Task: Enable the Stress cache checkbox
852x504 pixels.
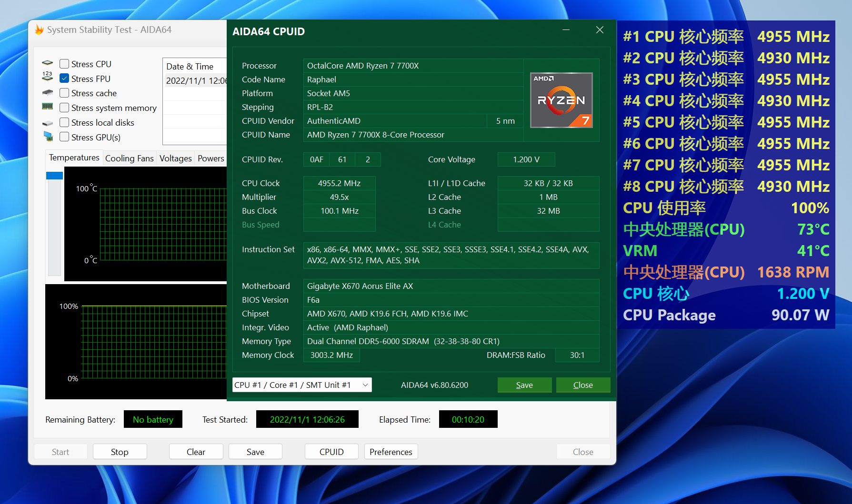Action: coord(64,93)
